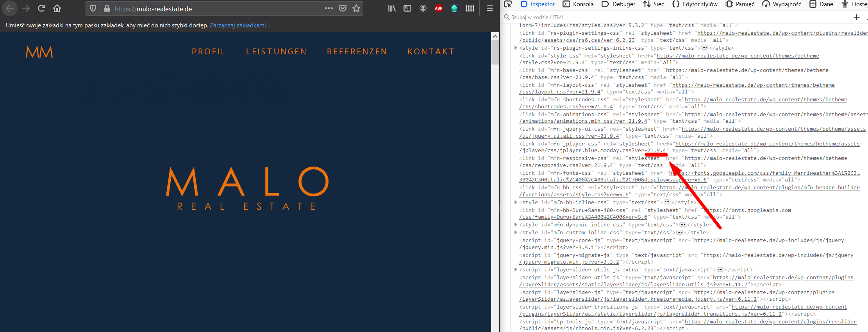Click Zarządzaj zakładkami link
The height and width of the screenshot is (332, 868).
(x=240, y=25)
